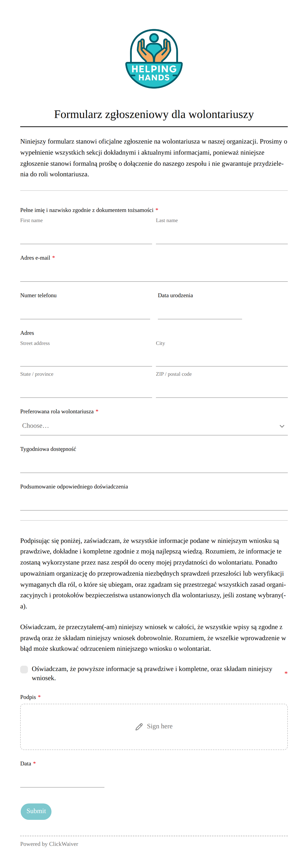The image size is (308, 868).
Task: Click the ZIP / postal code field
Action: [222, 389]
